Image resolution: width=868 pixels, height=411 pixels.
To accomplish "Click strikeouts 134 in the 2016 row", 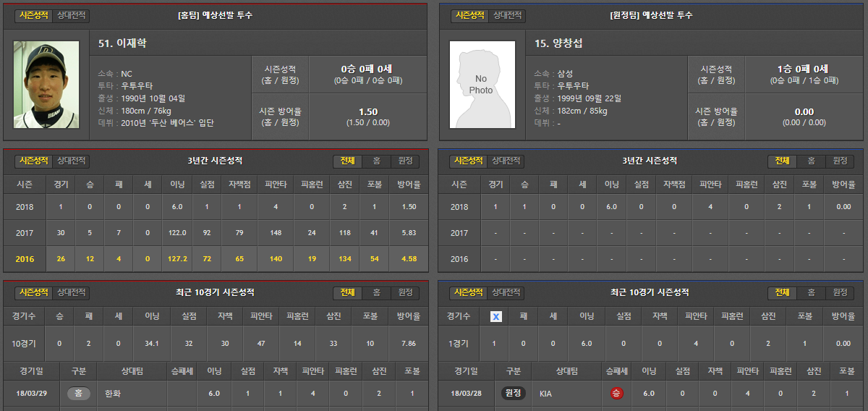I will (x=345, y=258).
